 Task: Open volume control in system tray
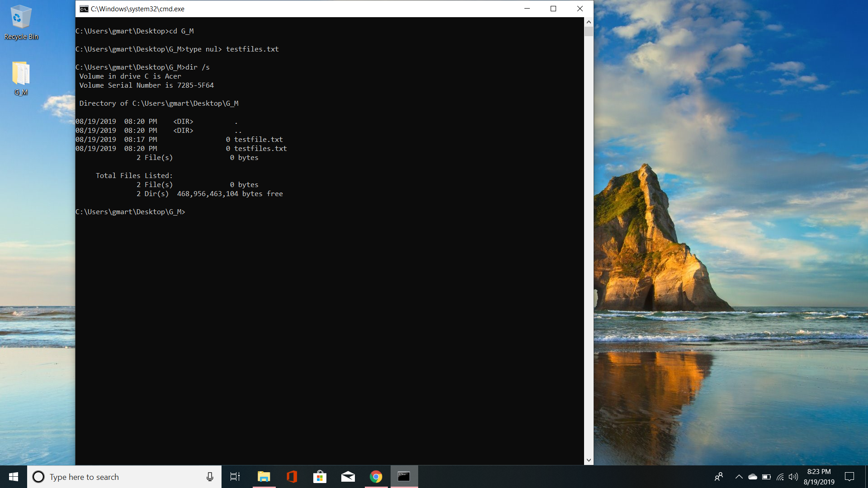(x=793, y=477)
